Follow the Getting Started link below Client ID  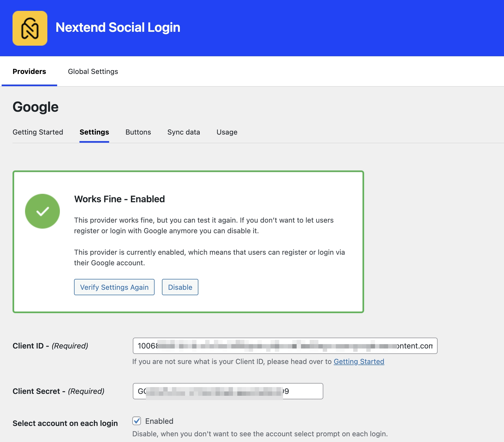(x=359, y=362)
